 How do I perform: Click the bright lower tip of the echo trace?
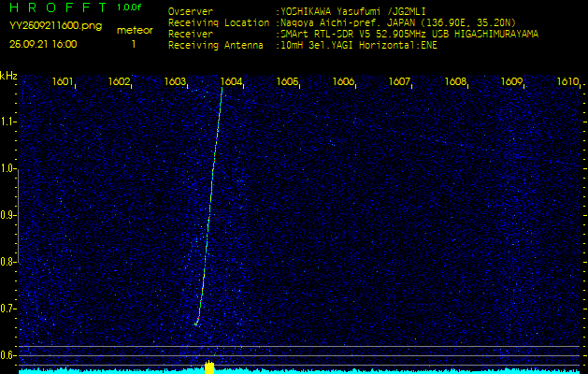[196, 323]
